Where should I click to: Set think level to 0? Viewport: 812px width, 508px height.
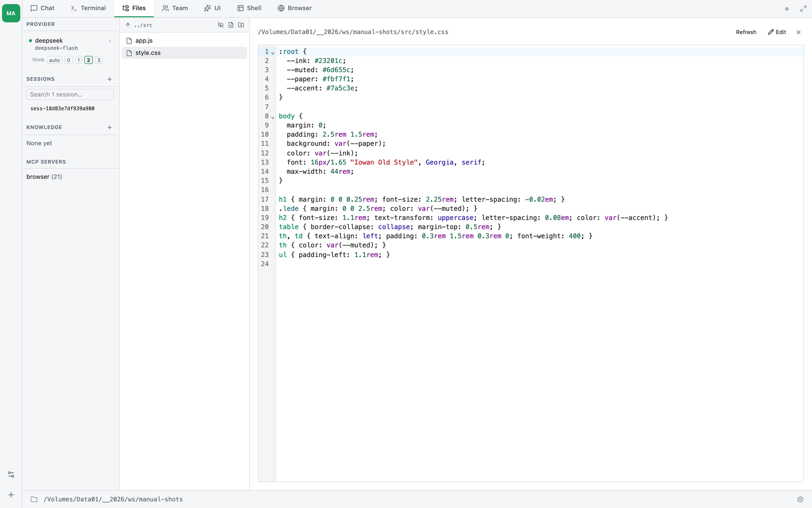(x=69, y=60)
